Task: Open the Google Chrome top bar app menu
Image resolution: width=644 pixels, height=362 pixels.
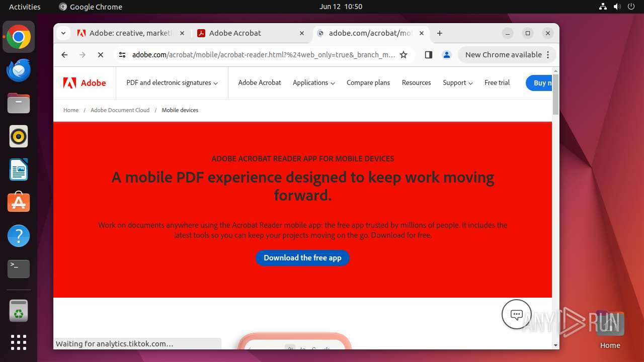Action: [x=91, y=7]
